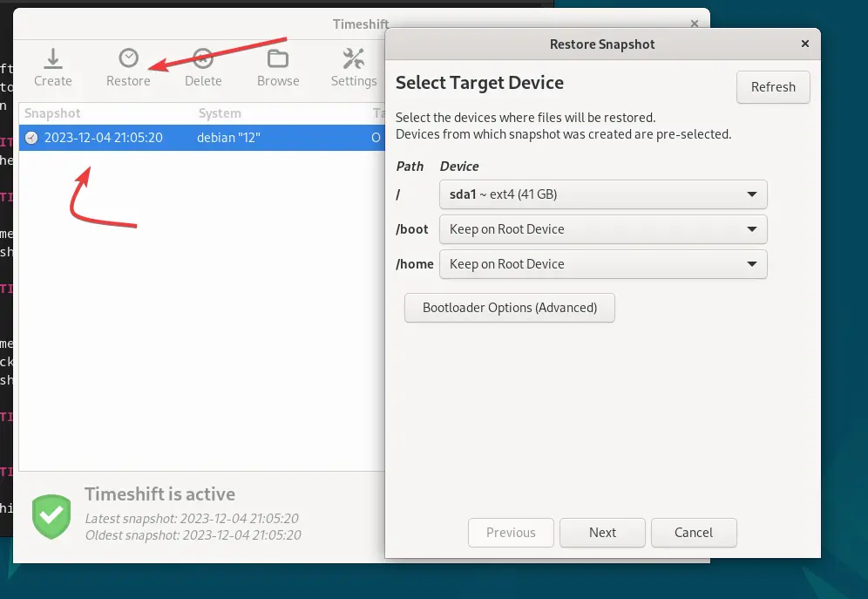This screenshot has height=599, width=868.
Task: Click the Restore Snapshot title bar
Action: point(602,44)
